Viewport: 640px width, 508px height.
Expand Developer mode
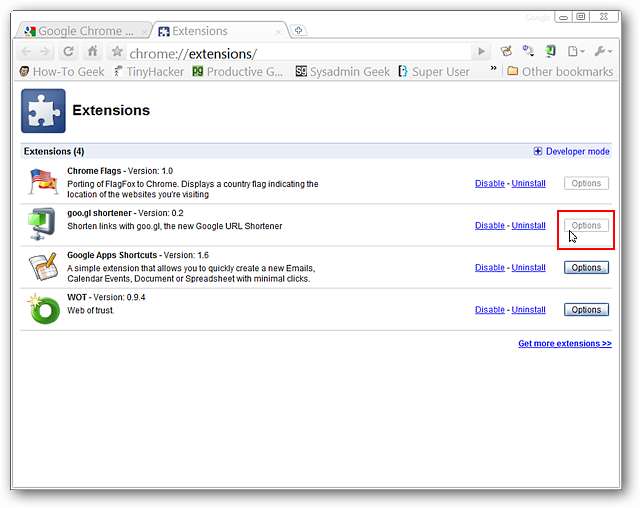(571, 151)
